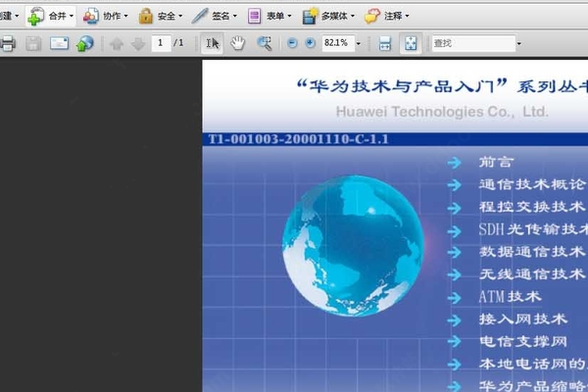The height and width of the screenshot is (392, 588).
Task: Open the 注释 (Comment) menu
Action: (387, 16)
